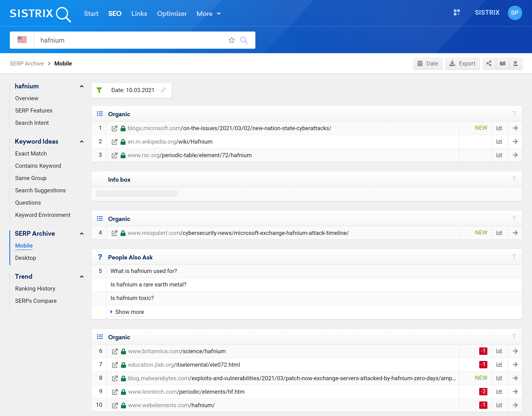Edit the date filter with pencil icon

pos(163,90)
